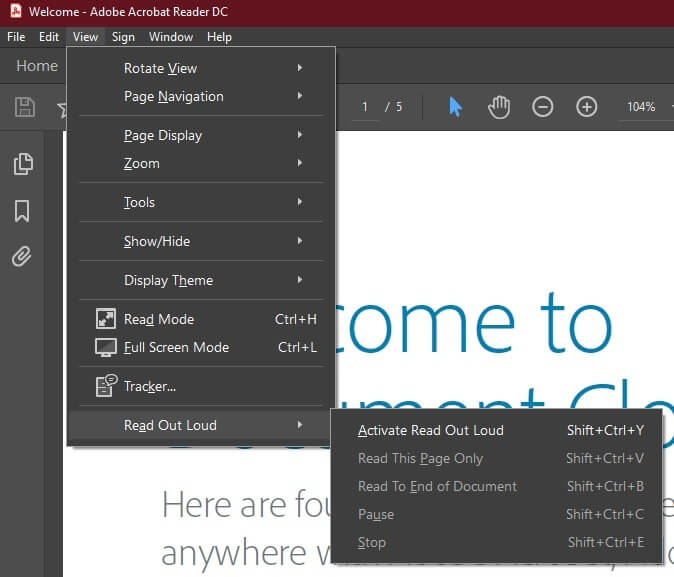Click the current page number field
The image size is (674, 577).
[x=365, y=107]
